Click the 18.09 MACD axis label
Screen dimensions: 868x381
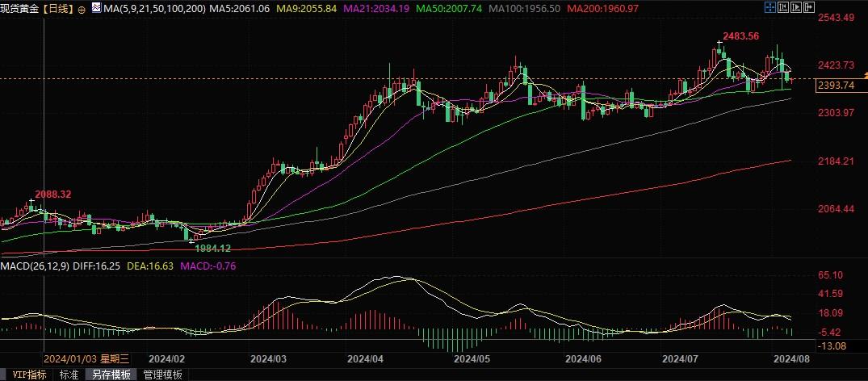pyautogui.click(x=830, y=313)
